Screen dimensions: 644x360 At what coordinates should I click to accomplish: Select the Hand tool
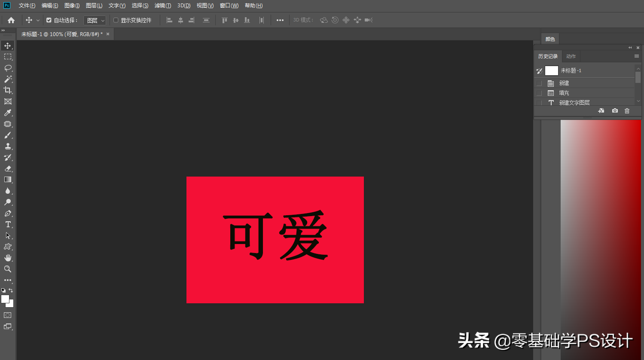[8, 258]
